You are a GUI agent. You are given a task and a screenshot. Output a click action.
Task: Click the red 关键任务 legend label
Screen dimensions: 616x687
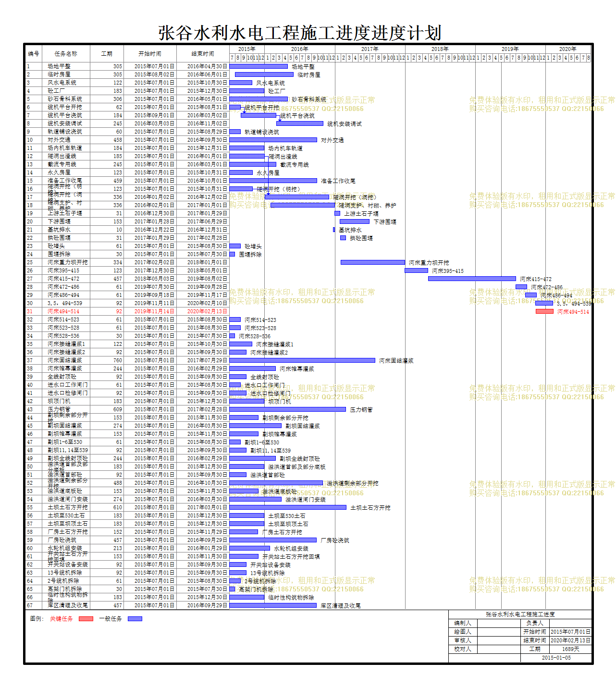[62, 619]
